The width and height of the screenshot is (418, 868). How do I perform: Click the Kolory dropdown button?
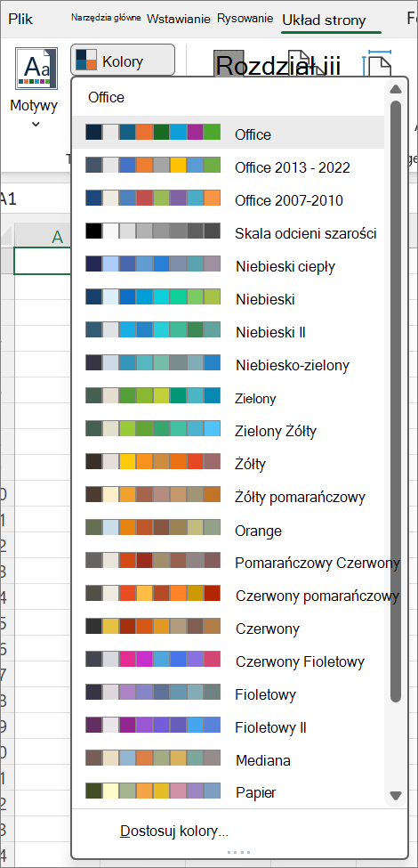(x=122, y=61)
